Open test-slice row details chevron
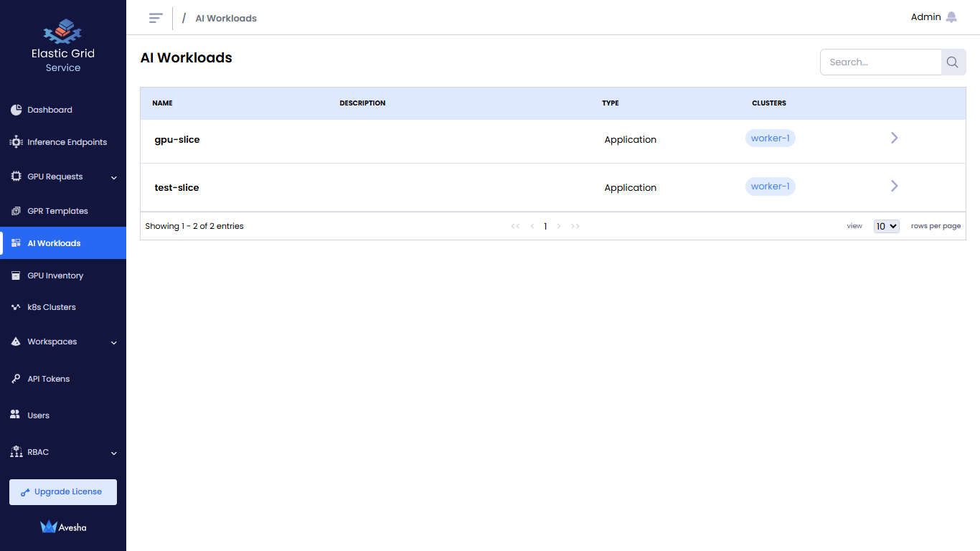The image size is (980, 551). (894, 186)
